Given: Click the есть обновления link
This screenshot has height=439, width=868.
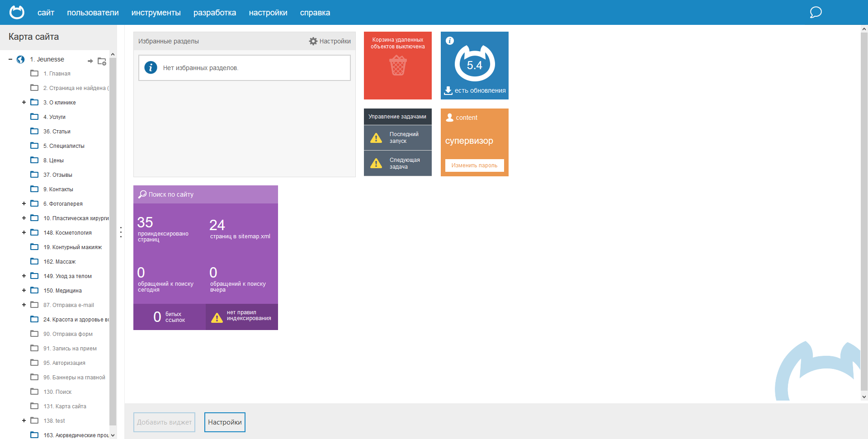Looking at the screenshot, I should pyautogui.click(x=480, y=90).
